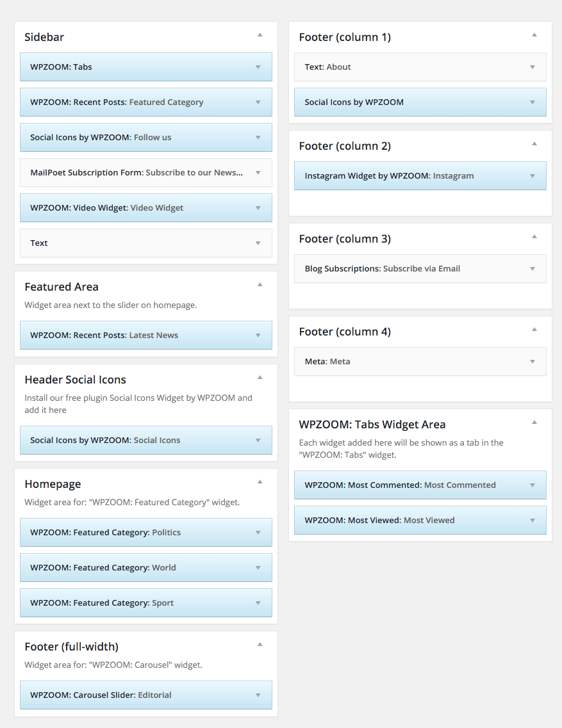Click the "Install our free plugin" description
Screen dimensions: 562x728
(x=138, y=404)
